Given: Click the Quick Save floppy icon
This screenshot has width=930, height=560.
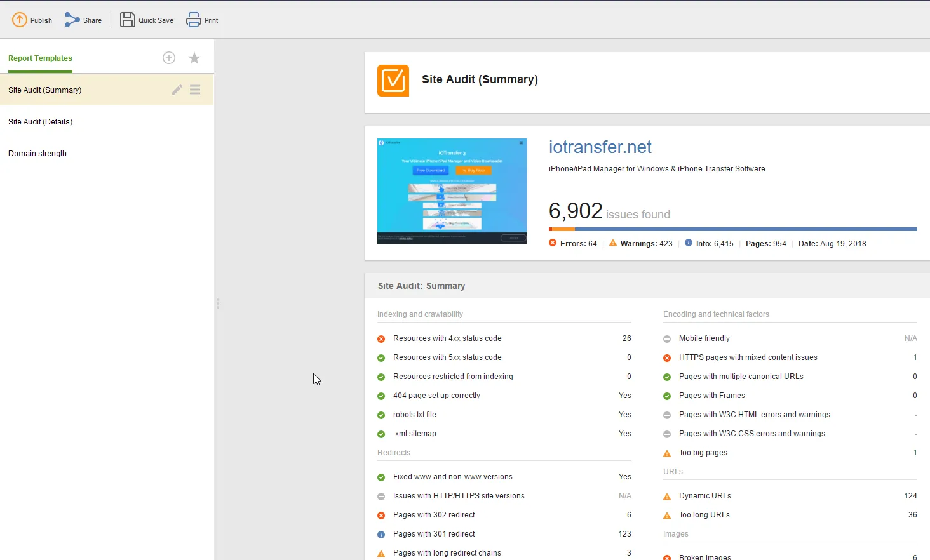Looking at the screenshot, I should (x=128, y=20).
